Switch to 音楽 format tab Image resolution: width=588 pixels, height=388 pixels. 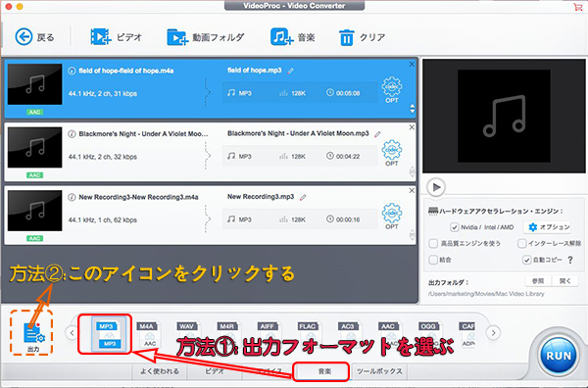[x=324, y=371]
